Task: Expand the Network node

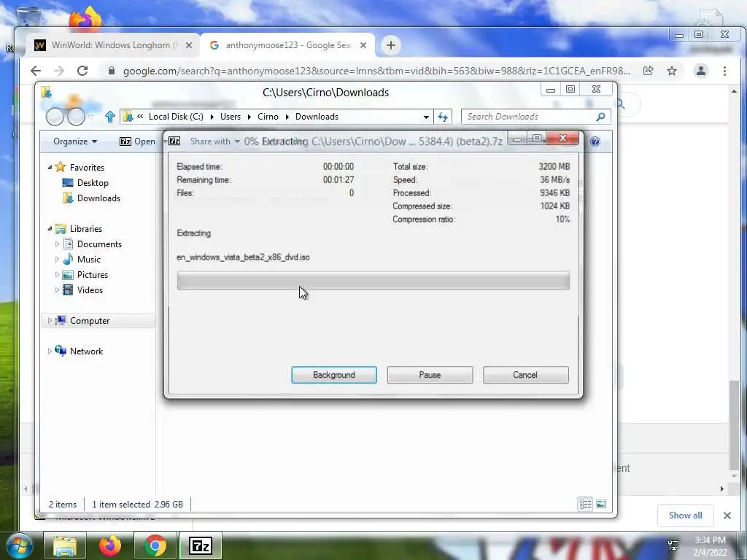Action: (x=50, y=351)
